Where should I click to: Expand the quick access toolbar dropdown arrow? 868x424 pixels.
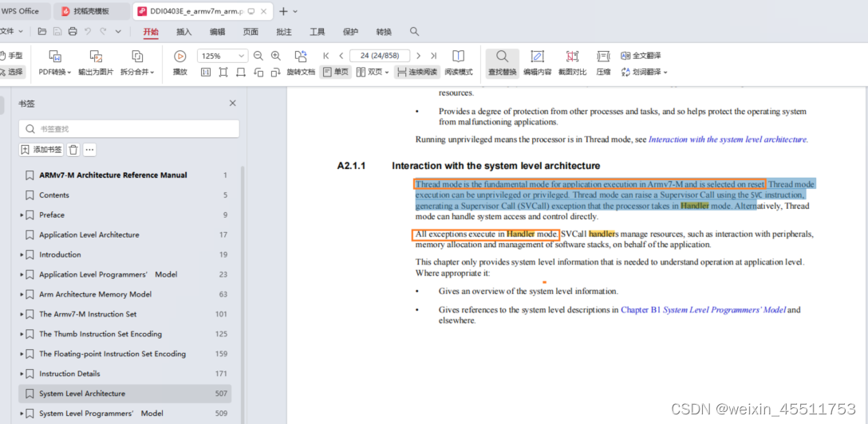click(118, 32)
